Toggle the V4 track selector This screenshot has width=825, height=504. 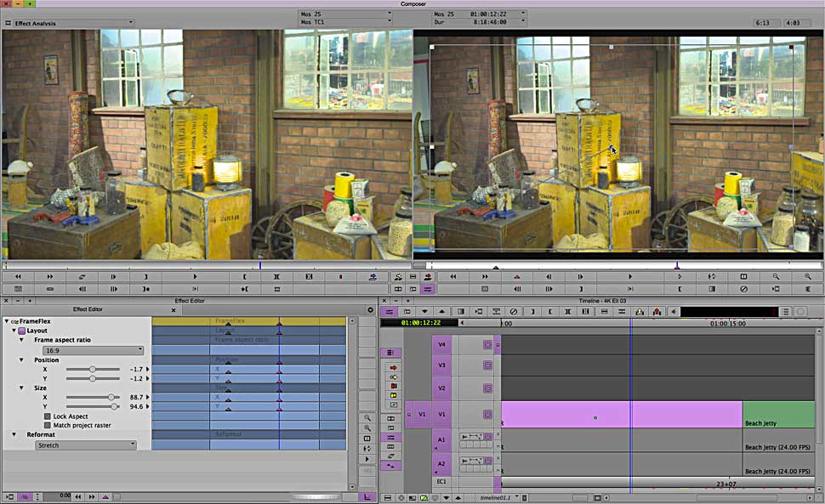coord(441,344)
